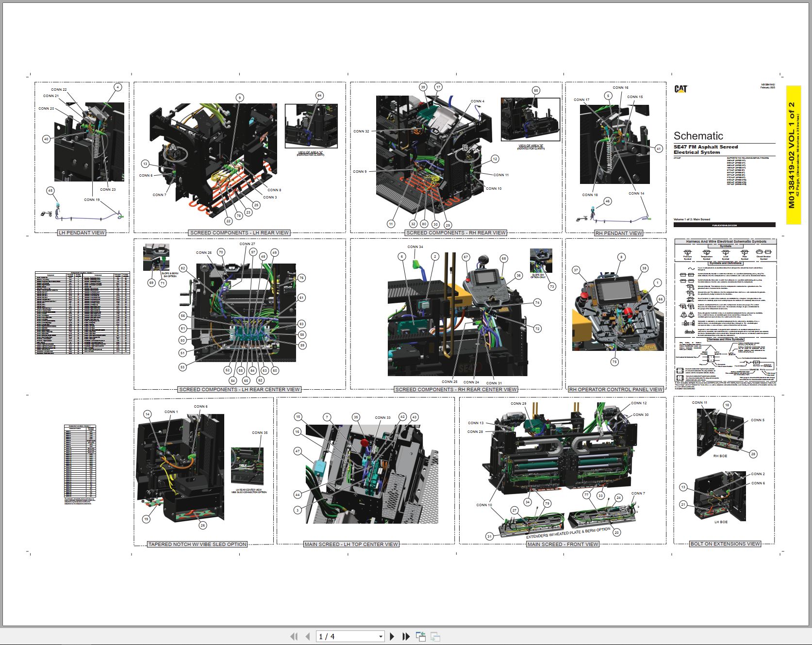
Task: Advance to the next page
Action: point(392,636)
